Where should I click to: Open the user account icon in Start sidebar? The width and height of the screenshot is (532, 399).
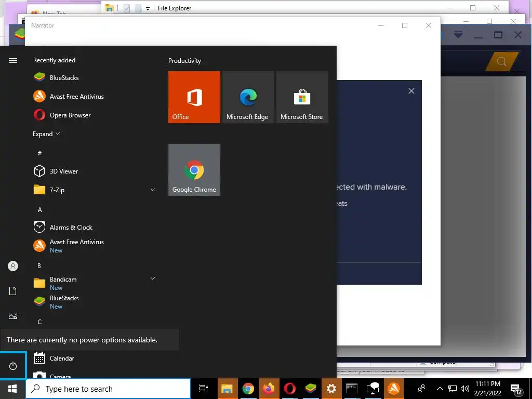tap(13, 266)
